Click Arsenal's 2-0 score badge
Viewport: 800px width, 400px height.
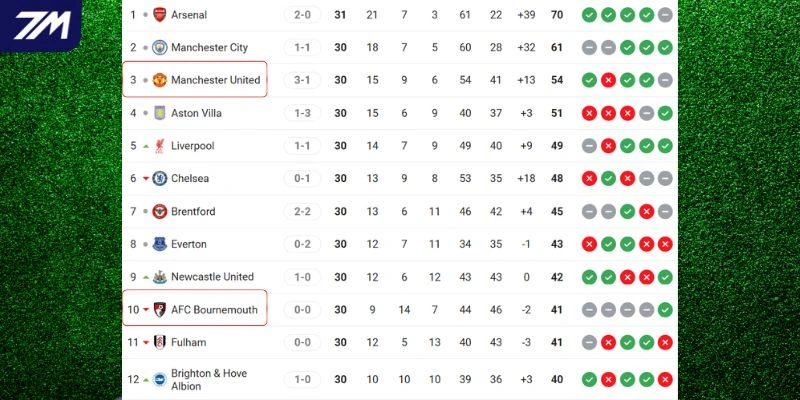pyautogui.click(x=302, y=15)
